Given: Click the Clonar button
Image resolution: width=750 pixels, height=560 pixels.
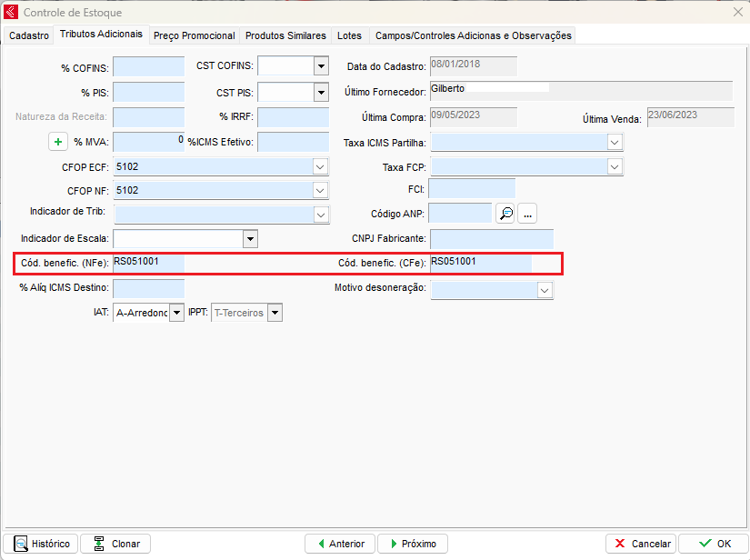Looking at the screenshot, I should click(115, 544).
